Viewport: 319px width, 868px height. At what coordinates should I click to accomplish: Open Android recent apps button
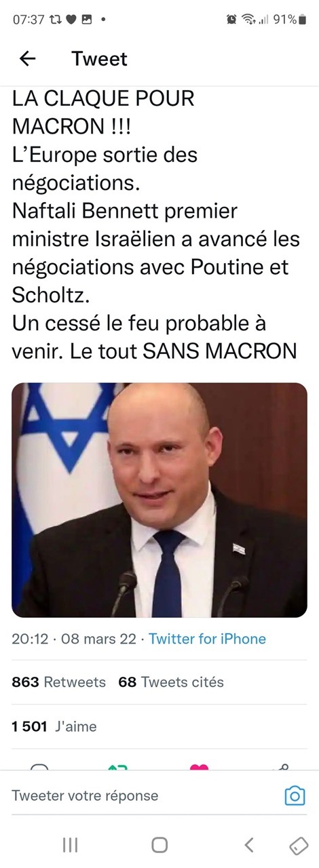(70, 844)
